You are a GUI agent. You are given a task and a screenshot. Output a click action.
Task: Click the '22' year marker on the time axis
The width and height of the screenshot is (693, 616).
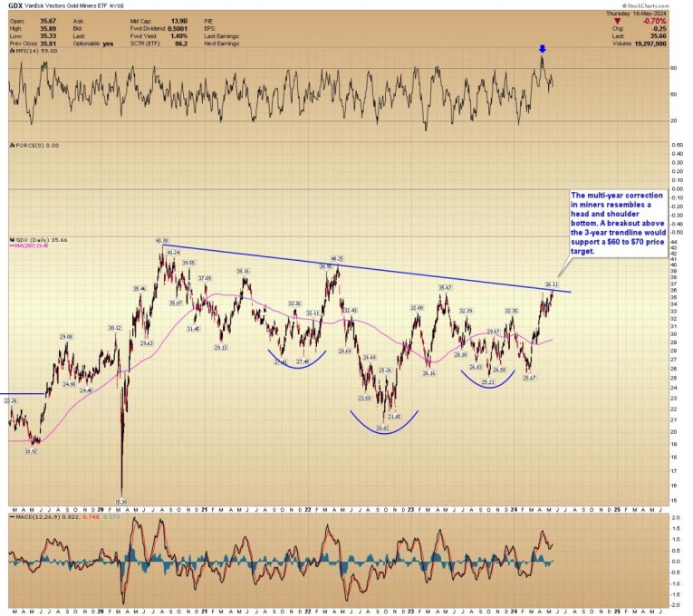306,510
